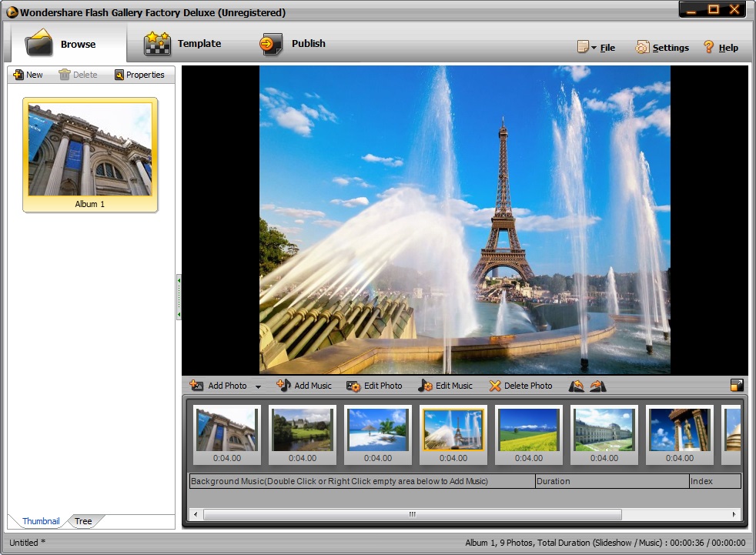The height and width of the screenshot is (555, 756).
Task: Click the Delete Photo icon
Action: click(x=521, y=385)
